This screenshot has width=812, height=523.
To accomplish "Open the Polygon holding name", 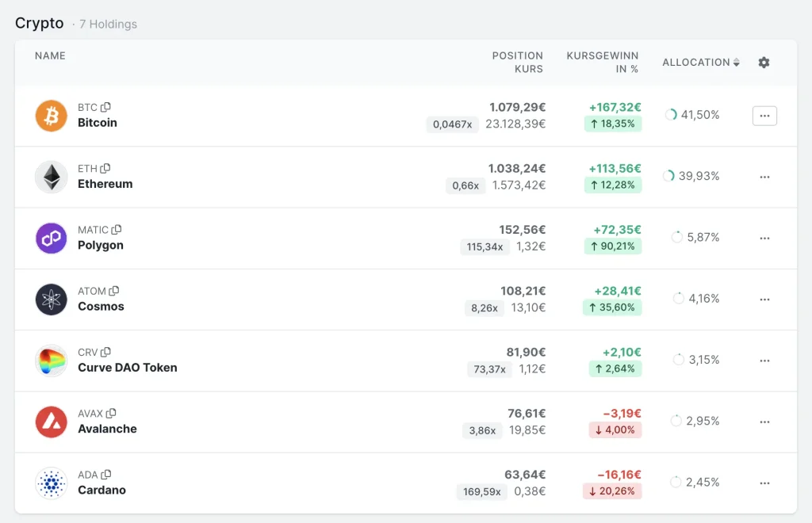I will click(101, 246).
